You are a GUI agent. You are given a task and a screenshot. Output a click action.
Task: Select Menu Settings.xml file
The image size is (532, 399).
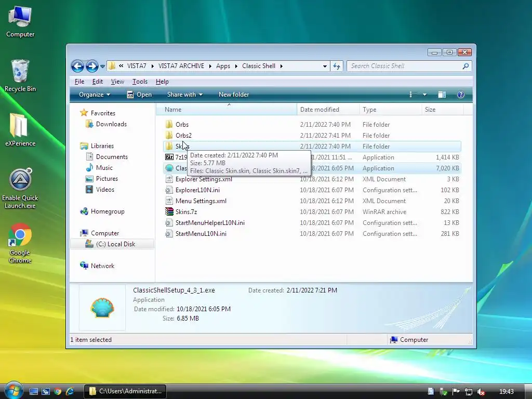pos(201,201)
